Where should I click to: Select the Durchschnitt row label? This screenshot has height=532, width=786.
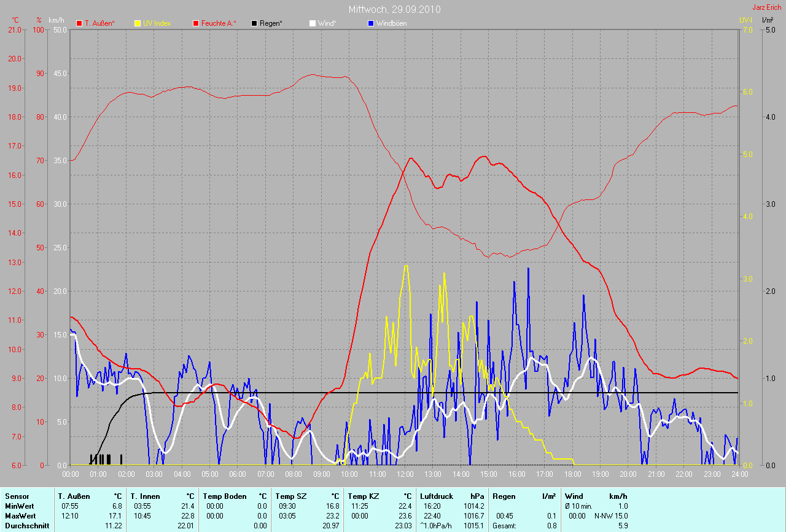(x=25, y=526)
